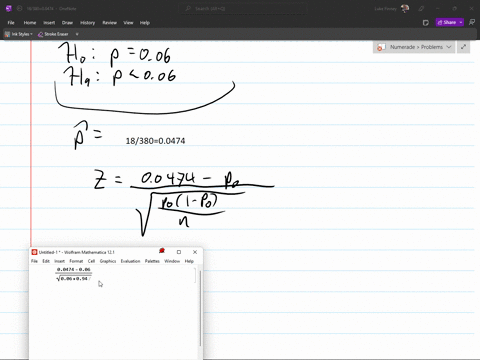Expand the Share dropdown arrow
Viewport: 480px width, 360px height.
(x=461, y=22)
